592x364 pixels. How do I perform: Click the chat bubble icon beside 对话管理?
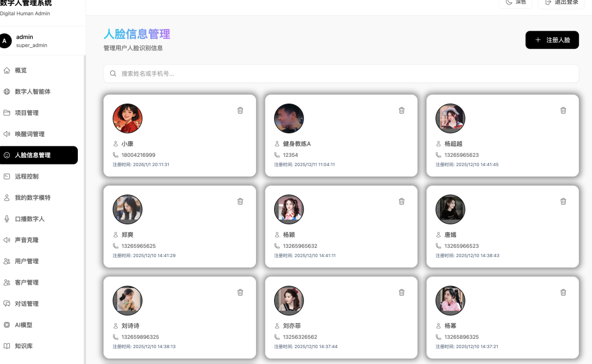tap(7, 304)
